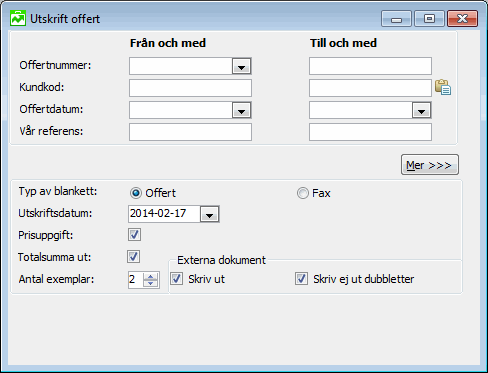
Task: Click the clipboard paste icon beside Kundkod
Action: (443, 87)
